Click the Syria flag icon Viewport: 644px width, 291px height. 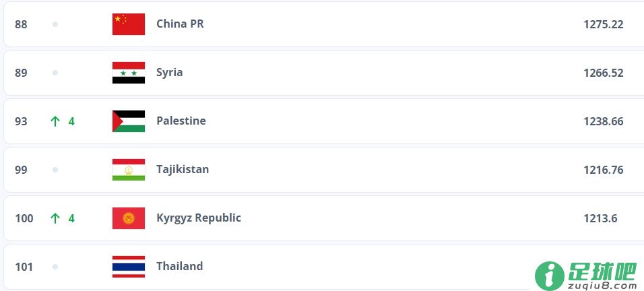[129, 73]
